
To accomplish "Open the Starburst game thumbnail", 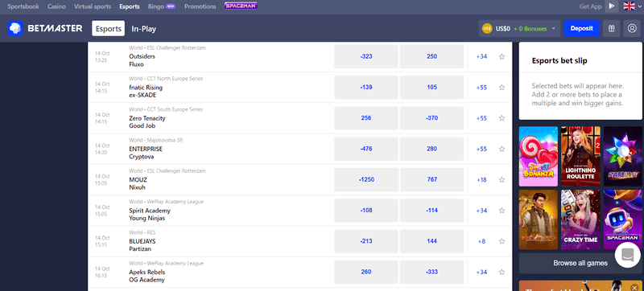I will coord(622,157).
